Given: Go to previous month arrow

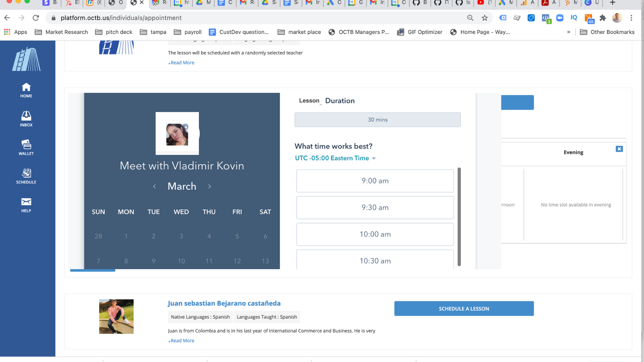Looking at the screenshot, I should (x=154, y=186).
